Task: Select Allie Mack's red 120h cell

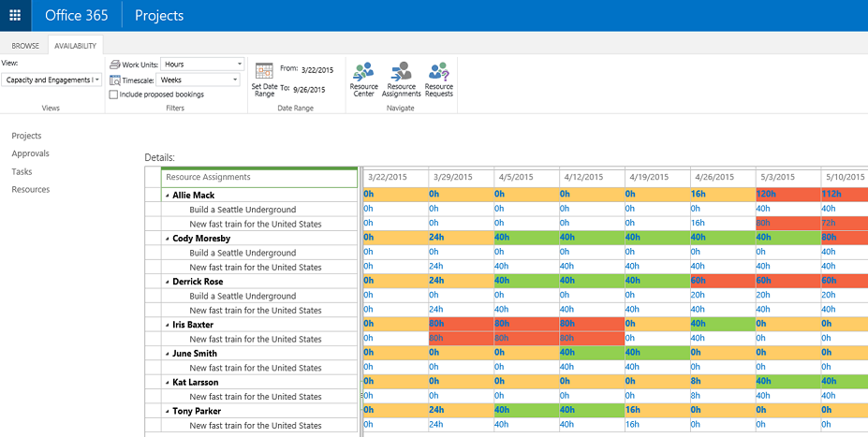Action: pyautogui.click(x=788, y=194)
